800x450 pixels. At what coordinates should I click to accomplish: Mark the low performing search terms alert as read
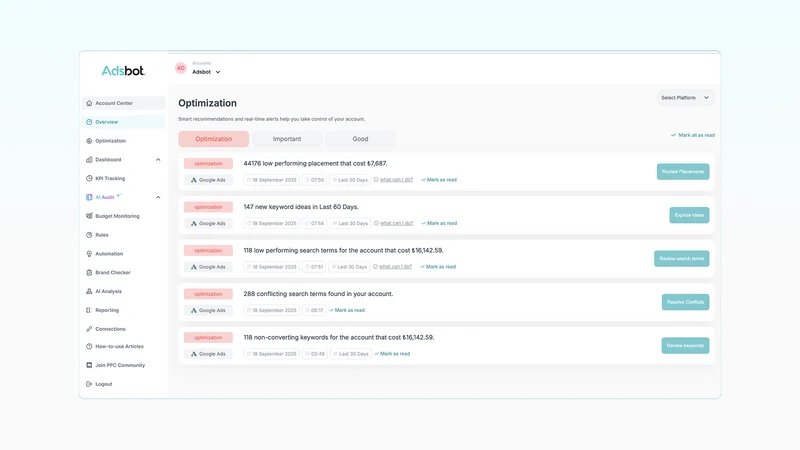(438, 267)
